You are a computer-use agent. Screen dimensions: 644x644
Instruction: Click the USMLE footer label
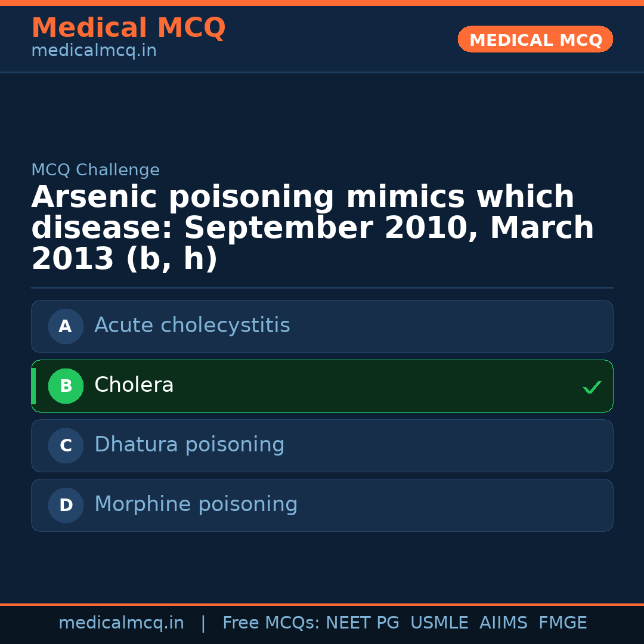(439, 623)
